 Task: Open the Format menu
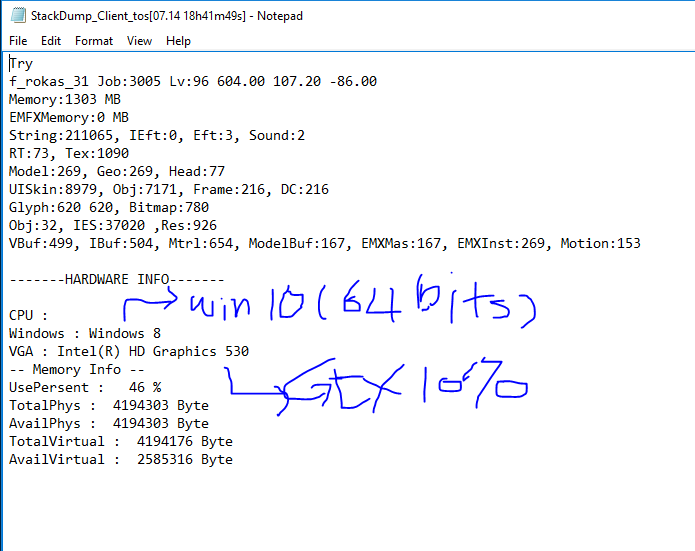pos(94,41)
